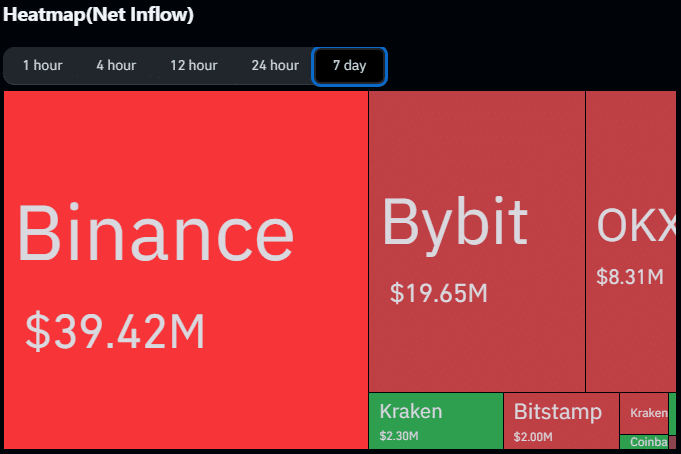Screen dimensions: 681x454
Task: Click the $39.42M Binance inflow value
Action: 115,331
